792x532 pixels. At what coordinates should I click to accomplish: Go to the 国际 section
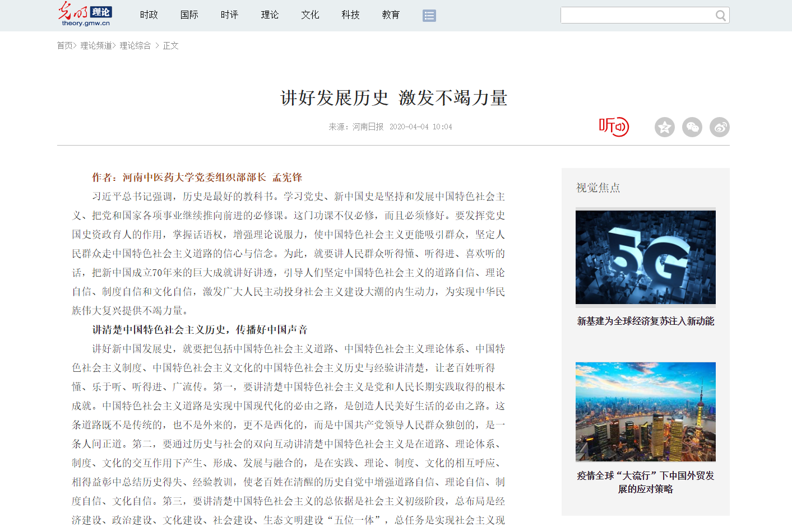click(189, 15)
